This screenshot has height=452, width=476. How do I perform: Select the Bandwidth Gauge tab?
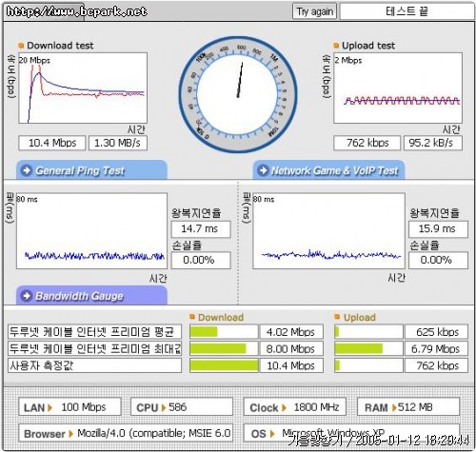(91, 296)
